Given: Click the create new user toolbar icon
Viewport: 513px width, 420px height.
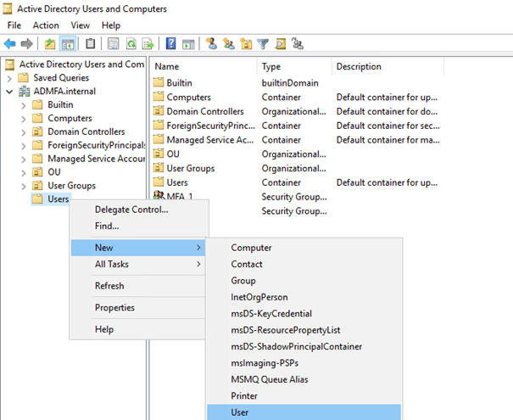Looking at the screenshot, I should (x=211, y=43).
